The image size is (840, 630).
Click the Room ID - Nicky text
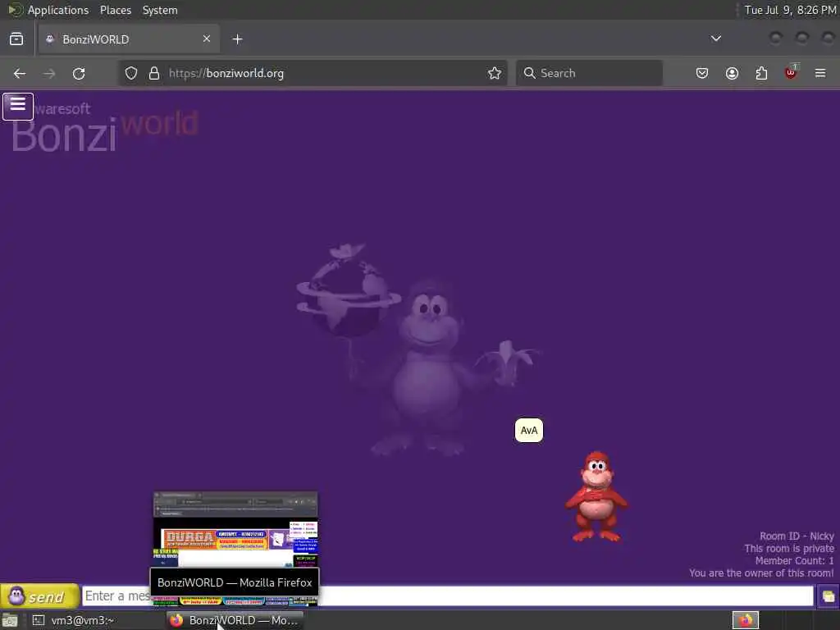point(797,536)
